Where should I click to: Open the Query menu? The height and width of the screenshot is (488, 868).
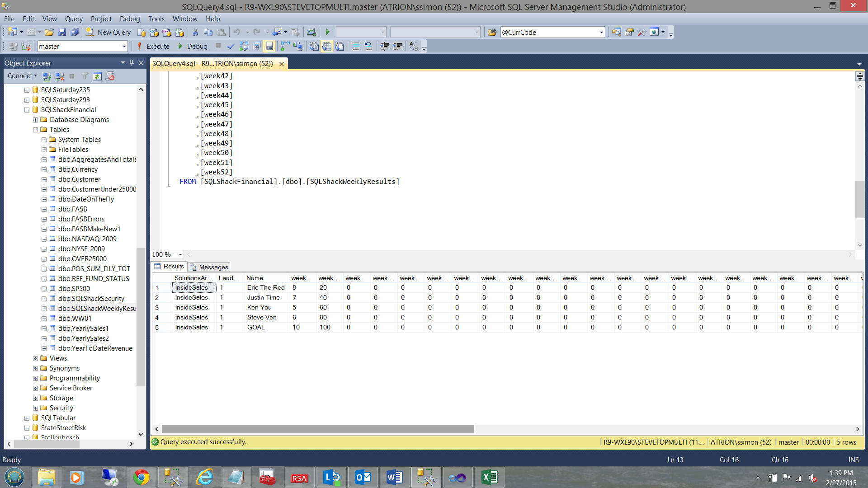pyautogui.click(x=73, y=19)
